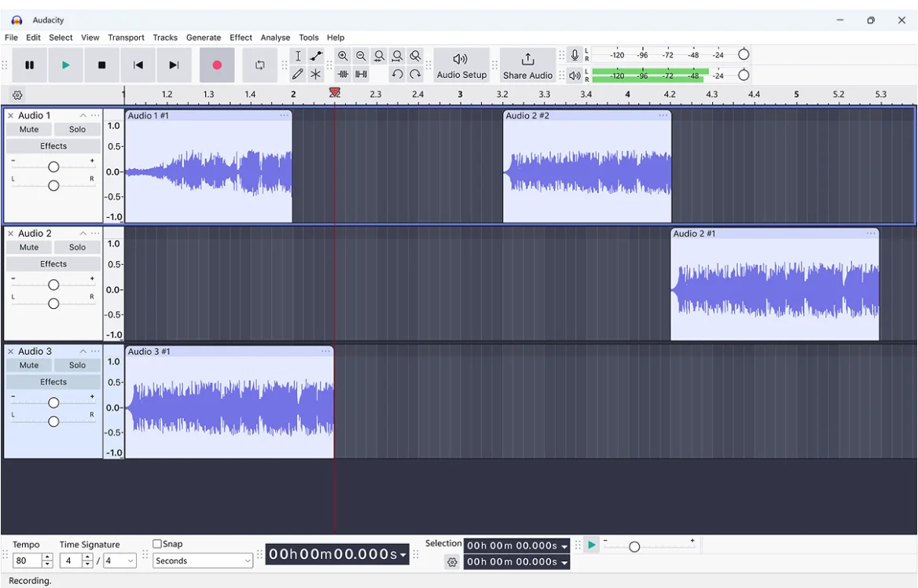This screenshot has height=588, width=918.
Task: Open the Seconds snap format dropdown
Action: click(203, 560)
